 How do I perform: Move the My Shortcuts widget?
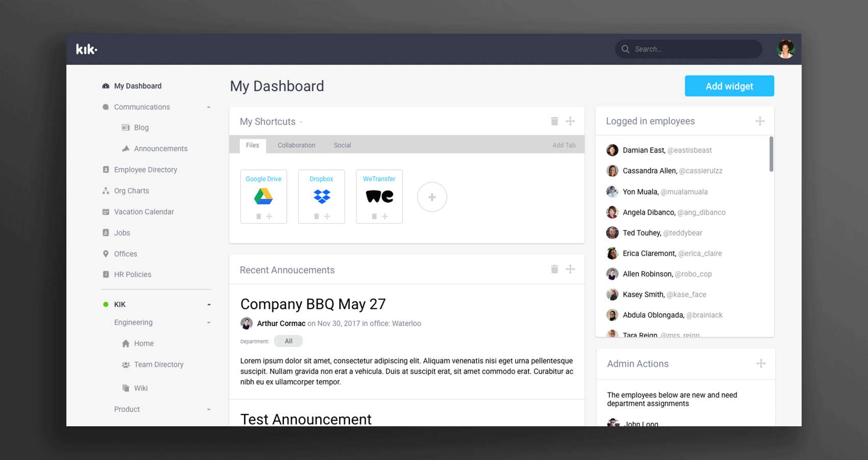(x=570, y=121)
